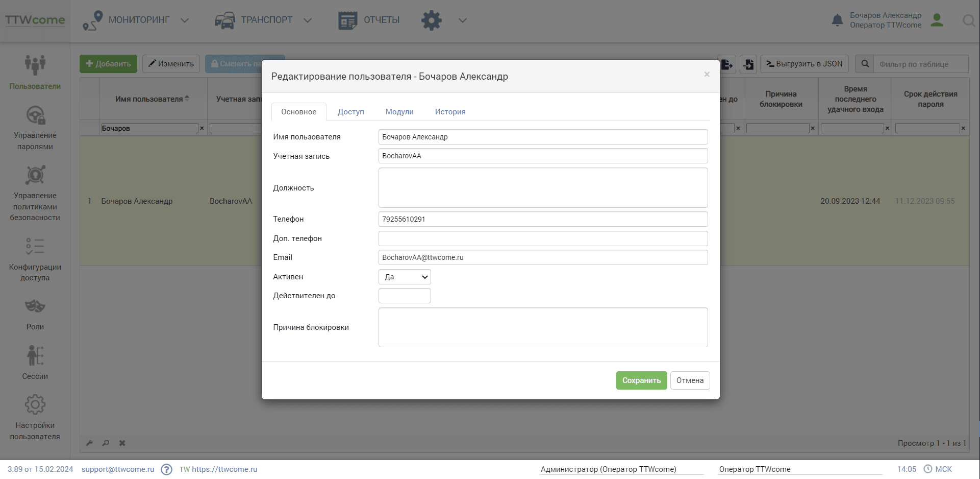Expand the Monitoring menu chevron

pos(185,20)
